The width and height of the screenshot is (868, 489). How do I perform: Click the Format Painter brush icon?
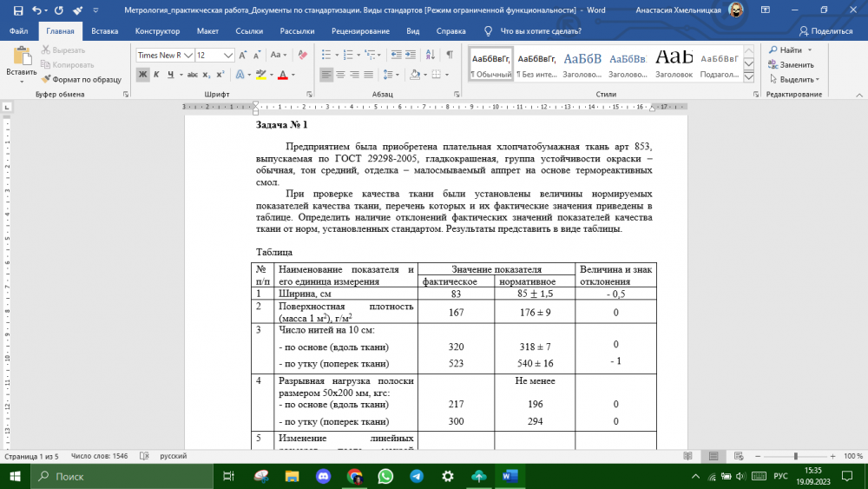pos(47,79)
